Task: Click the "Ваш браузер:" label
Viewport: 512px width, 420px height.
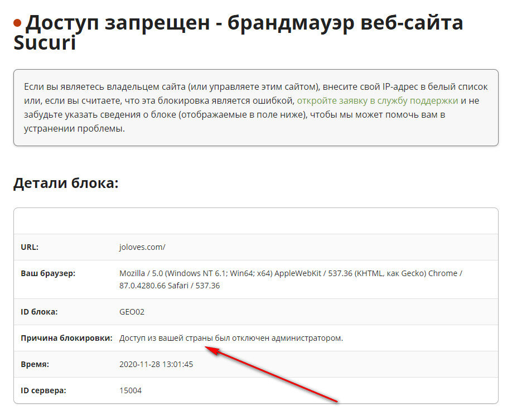Action: [x=48, y=273]
